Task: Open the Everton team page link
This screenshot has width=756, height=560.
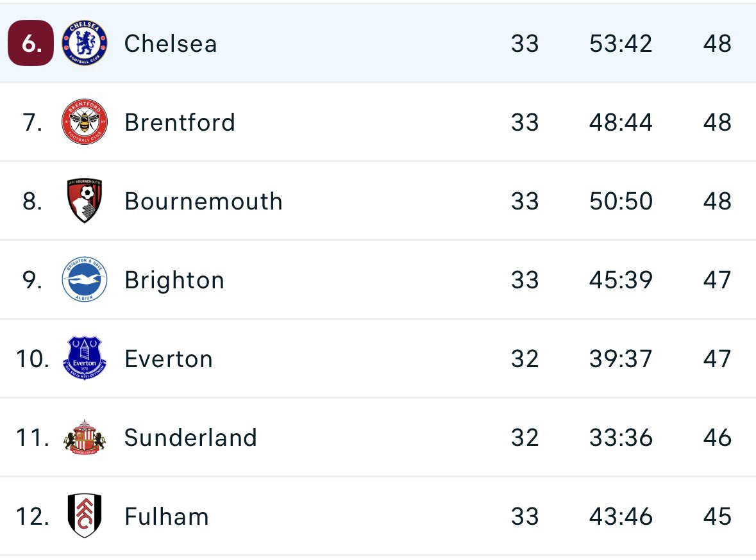Action: click(x=169, y=359)
